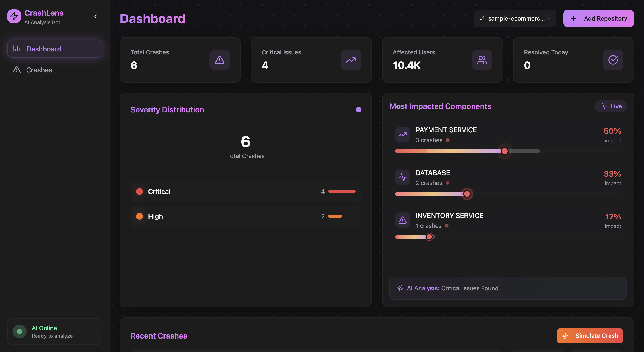Go to Crashes in the sidebar
This screenshot has width=644, height=352.
(x=39, y=70)
